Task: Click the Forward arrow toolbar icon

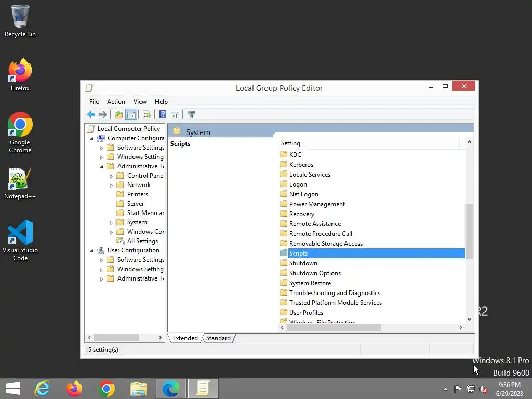Action: click(x=102, y=115)
